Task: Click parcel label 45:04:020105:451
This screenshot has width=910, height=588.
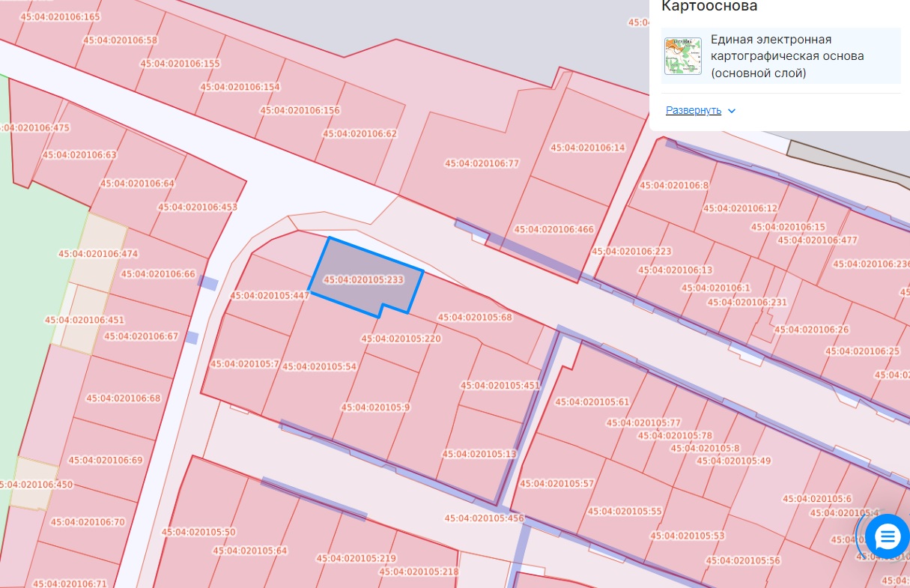Action: click(x=500, y=386)
